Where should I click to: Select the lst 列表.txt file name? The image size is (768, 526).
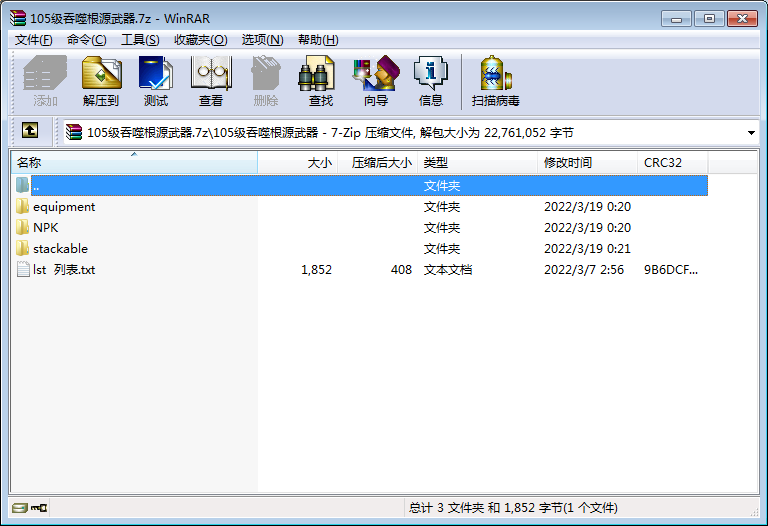[64, 269]
